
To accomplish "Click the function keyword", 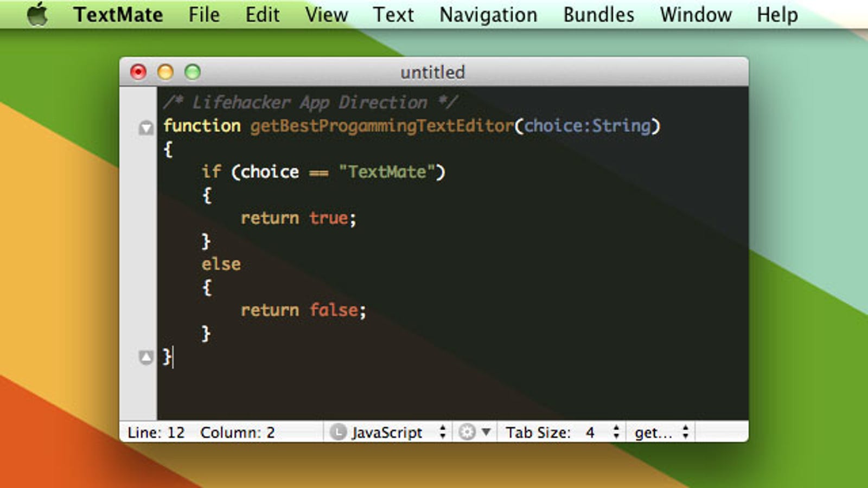I will pos(202,126).
